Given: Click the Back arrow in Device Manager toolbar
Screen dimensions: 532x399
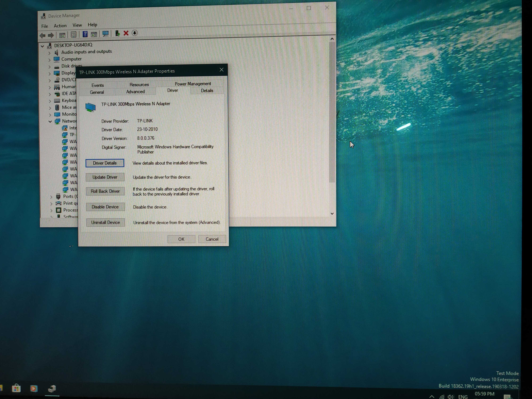Looking at the screenshot, I should pos(43,36).
